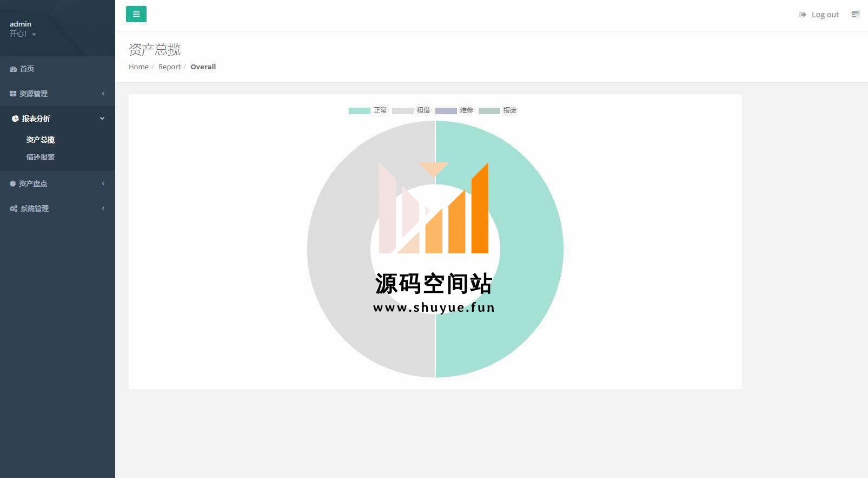Toggle the 报废 legend color swatch
The height and width of the screenshot is (478, 868).
(489, 110)
